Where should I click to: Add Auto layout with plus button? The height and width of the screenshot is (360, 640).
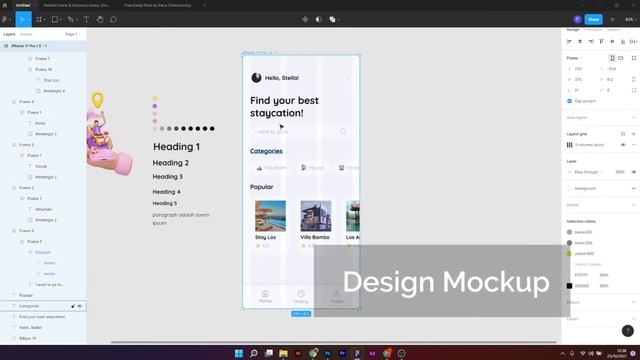(x=634, y=118)
